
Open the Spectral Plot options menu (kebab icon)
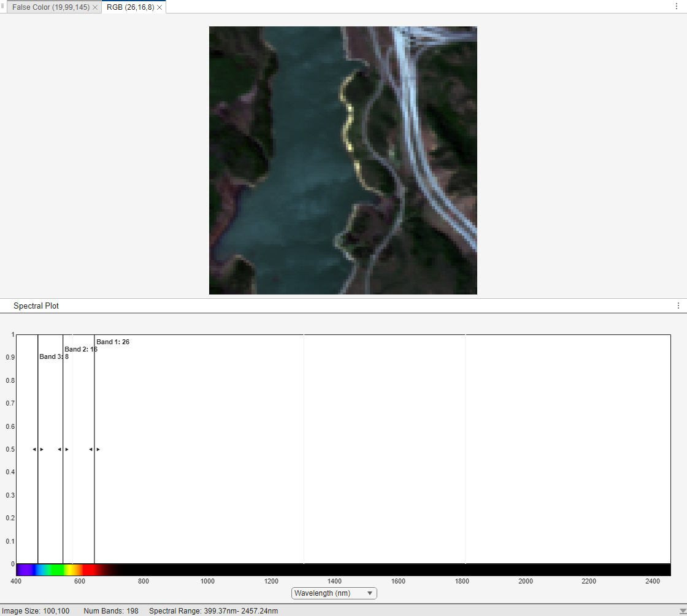(678, 305)
